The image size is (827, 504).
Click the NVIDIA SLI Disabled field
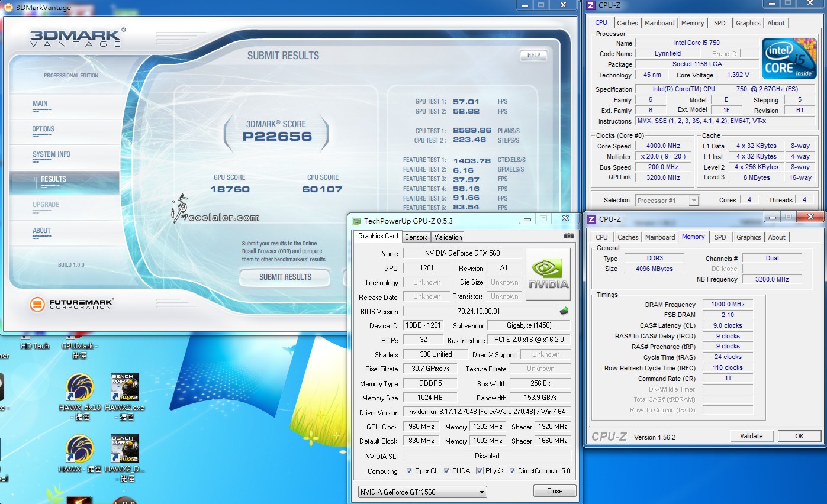(487, 456)
